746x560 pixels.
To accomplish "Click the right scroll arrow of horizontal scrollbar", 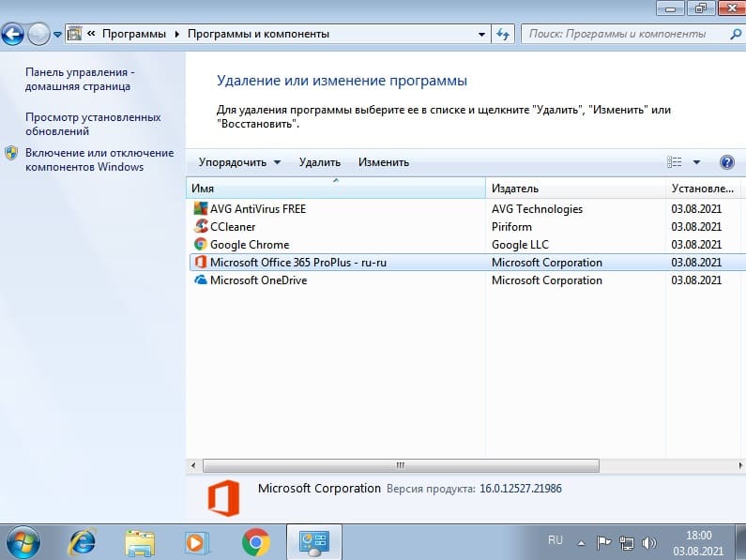I will [x=739, y=465].
